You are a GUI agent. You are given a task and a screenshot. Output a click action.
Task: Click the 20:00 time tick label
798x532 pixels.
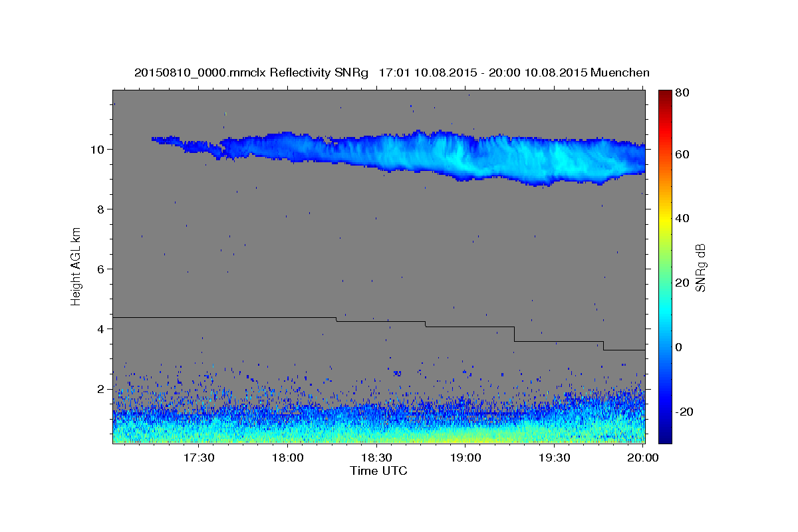pos(643,458)
